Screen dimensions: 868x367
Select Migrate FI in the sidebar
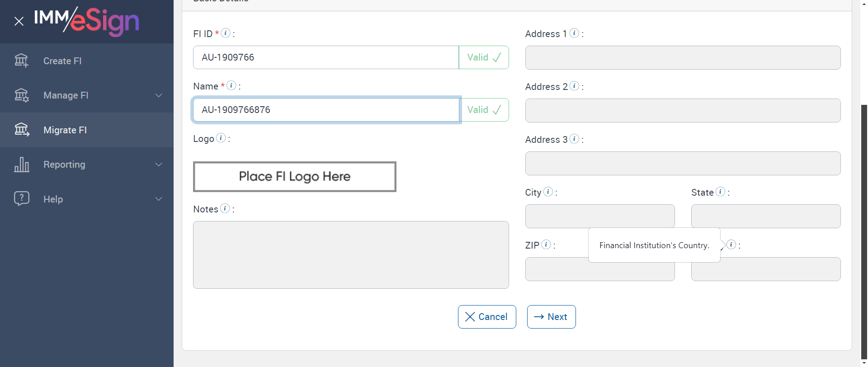click(65, 130)
